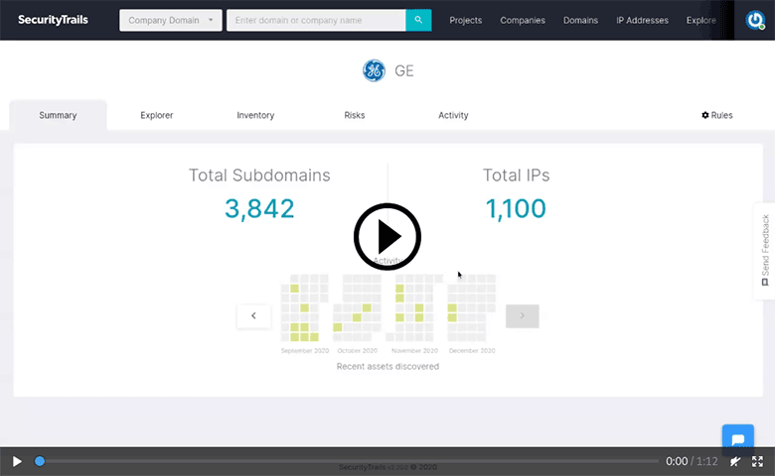Viewport: 775px width, 476px height.
Task: Open the Domains nav item
Action: 580,20
